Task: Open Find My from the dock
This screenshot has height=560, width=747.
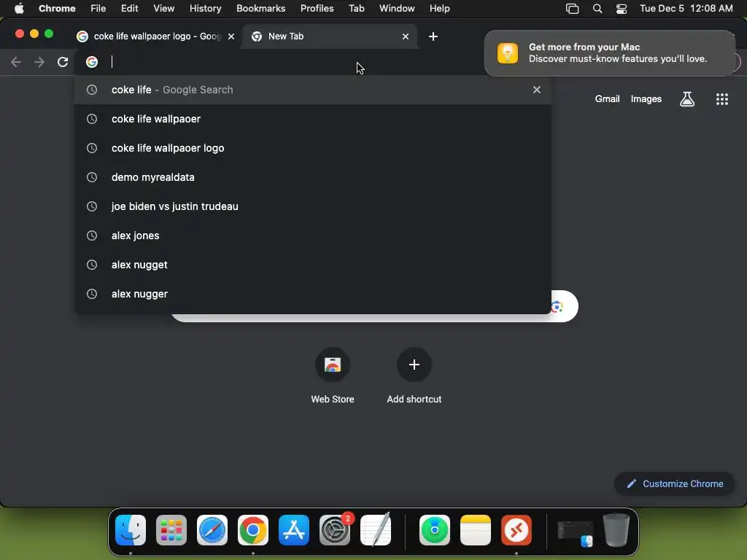Action: pos(435,530)
